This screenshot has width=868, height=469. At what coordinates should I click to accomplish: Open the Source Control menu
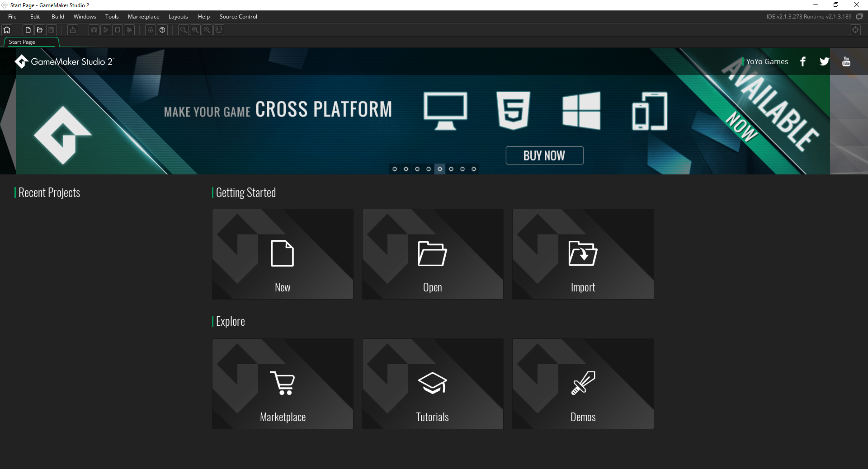click(x=238, y=17)
